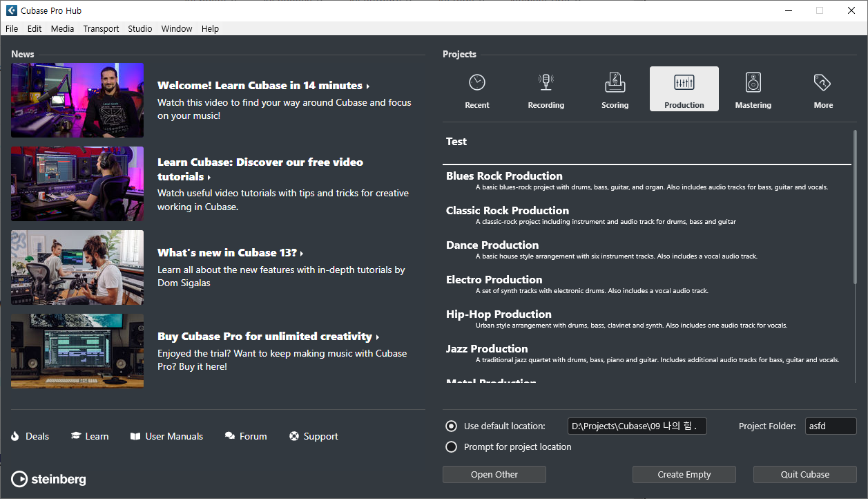Click the Project Folder name field
Viewport: 868px width, 499px height.
click(x=831, y=426)
